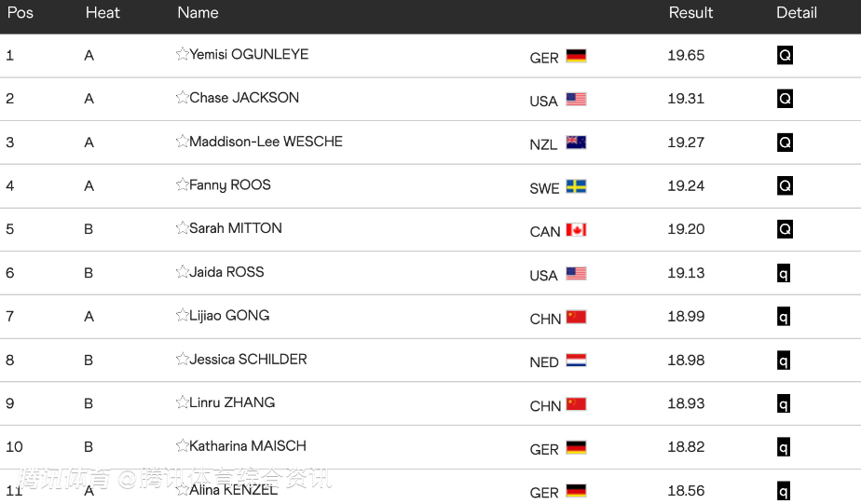Favorite Chase JACKSON with the star icon
Image resolution: width=861 pixels, height=504 pixels.
[183, 97]
